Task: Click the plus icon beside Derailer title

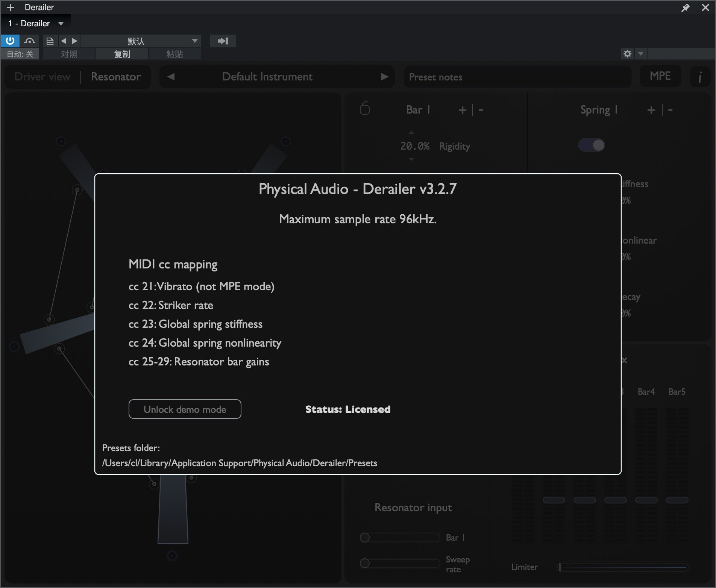Action: (11, 8)
